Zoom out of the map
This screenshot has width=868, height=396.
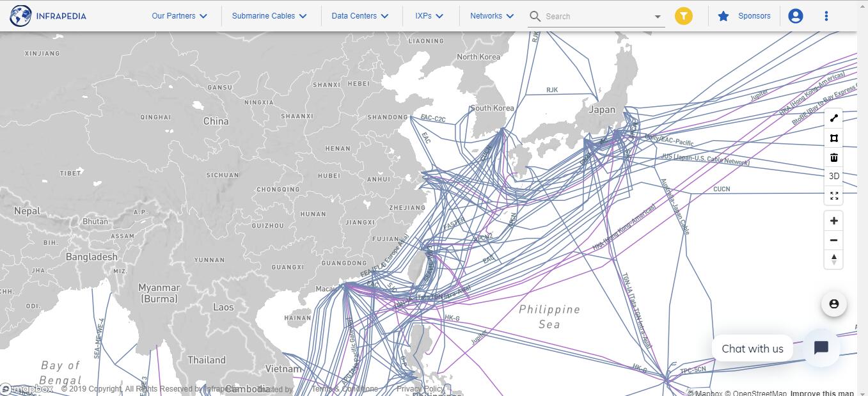click(833, 241)
